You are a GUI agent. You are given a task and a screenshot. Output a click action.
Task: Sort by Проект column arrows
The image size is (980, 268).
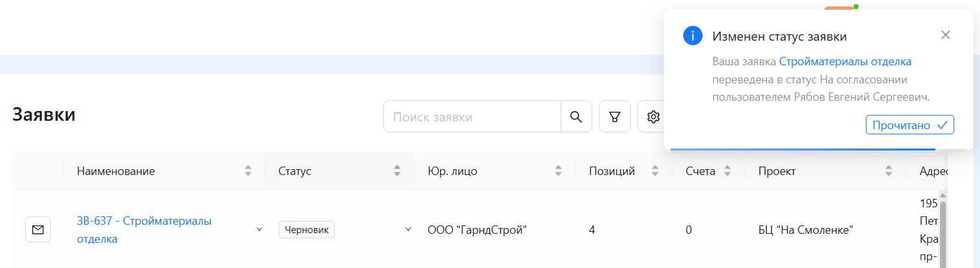point(888,171)
